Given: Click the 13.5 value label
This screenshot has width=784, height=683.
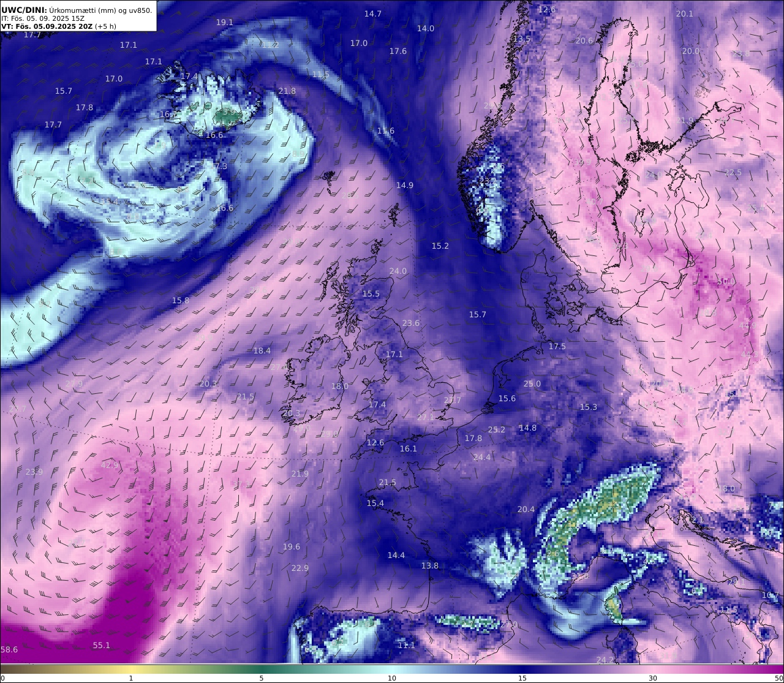Looking at the screenshot, I should pos(522,39).
